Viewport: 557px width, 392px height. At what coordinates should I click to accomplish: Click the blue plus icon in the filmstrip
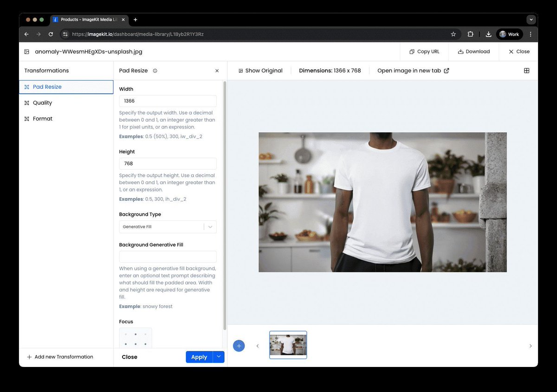coord(239,346)
